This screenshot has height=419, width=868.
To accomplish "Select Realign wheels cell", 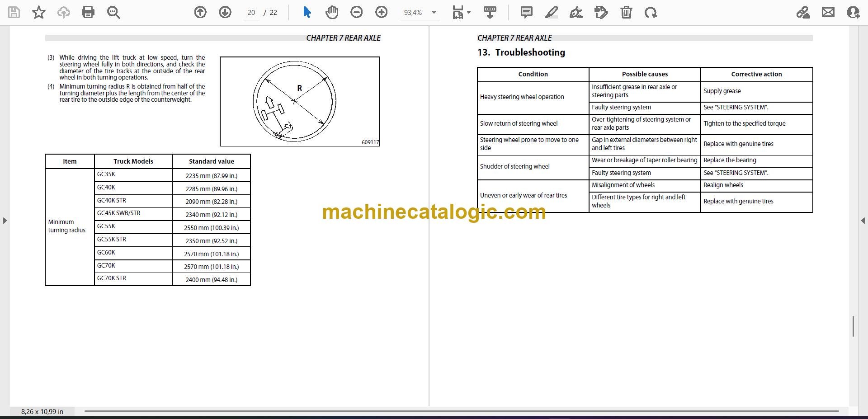I will point(756,185).
